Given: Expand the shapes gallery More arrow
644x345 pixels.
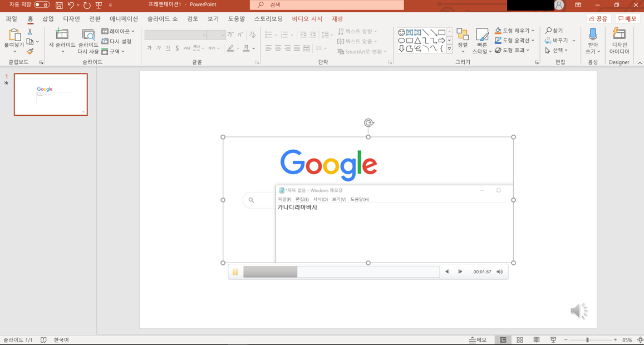Looking at the screenshot, I should click(x=449, y=49).
